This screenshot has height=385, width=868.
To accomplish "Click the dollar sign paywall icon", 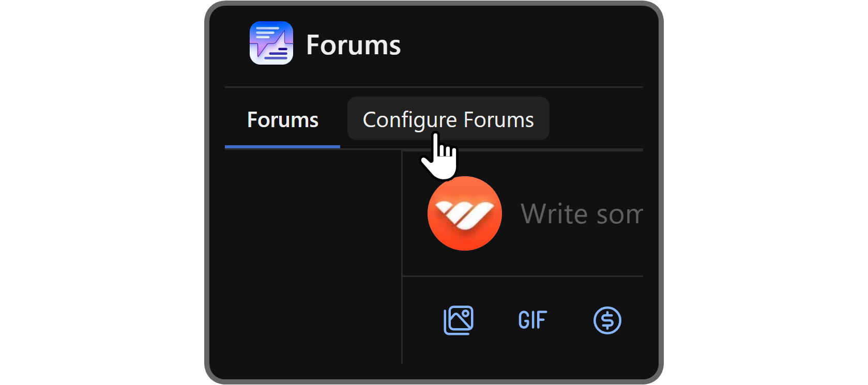I will (607, 320).
